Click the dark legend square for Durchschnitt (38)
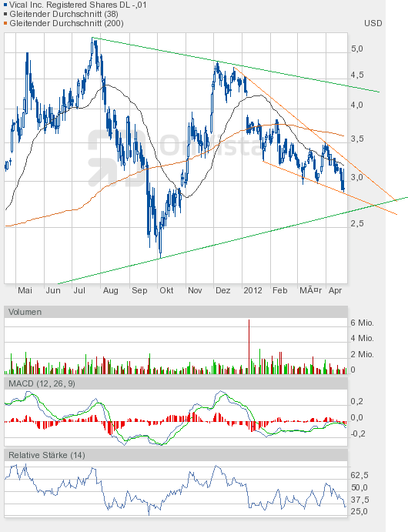The width and height of the screenshot is (408, 532). [5, 15]
